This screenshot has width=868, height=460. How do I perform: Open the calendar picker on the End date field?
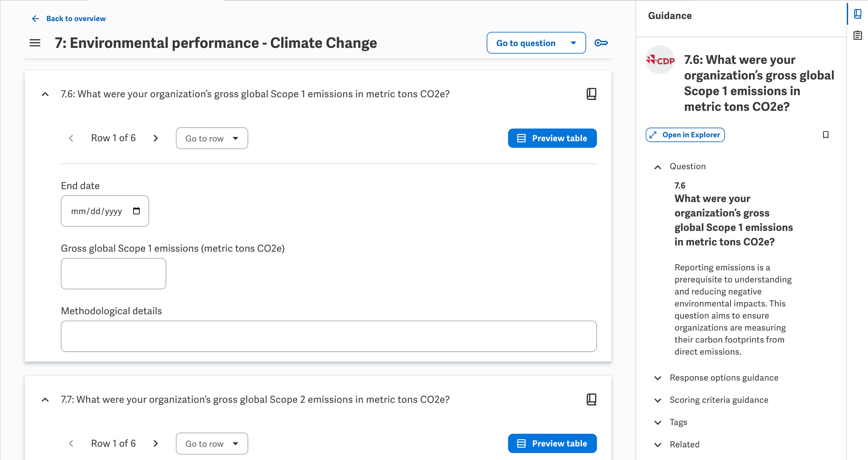(136, 211)
